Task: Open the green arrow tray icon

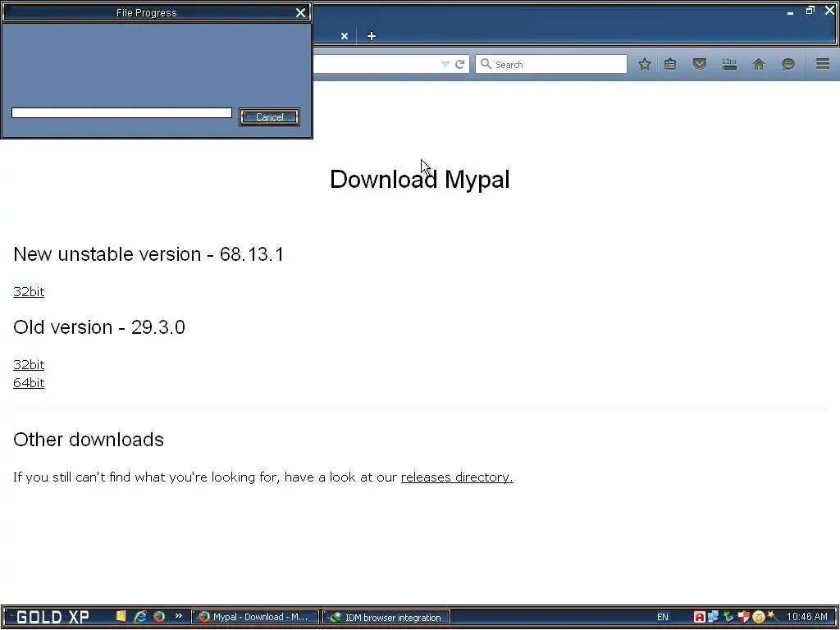Action: click(x=728, y=617)
